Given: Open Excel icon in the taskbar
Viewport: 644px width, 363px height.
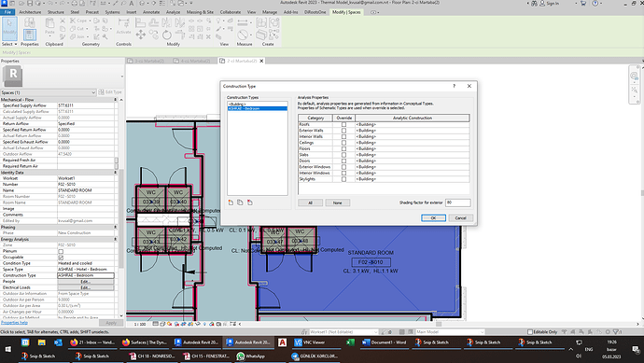Looking at the screenshot, I should click(x=350, y=342).
